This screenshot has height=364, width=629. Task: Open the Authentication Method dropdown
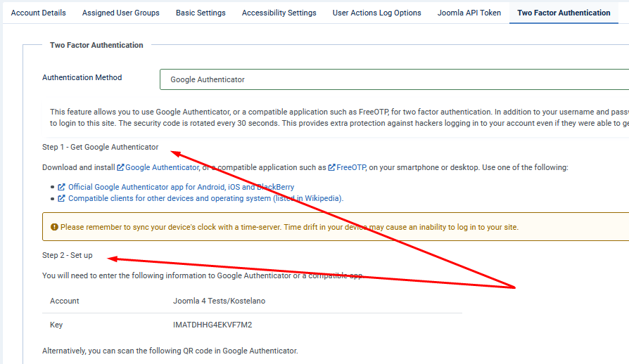pyautogui.click(x=394, y=79)
